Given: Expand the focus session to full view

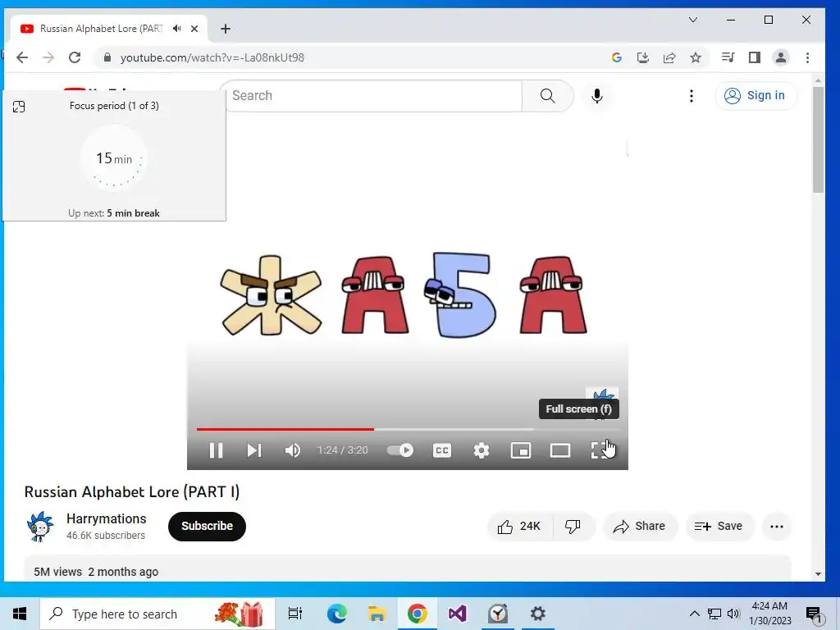Looking at the screenshot, I should pyautogui.click(x=19, y=107).
